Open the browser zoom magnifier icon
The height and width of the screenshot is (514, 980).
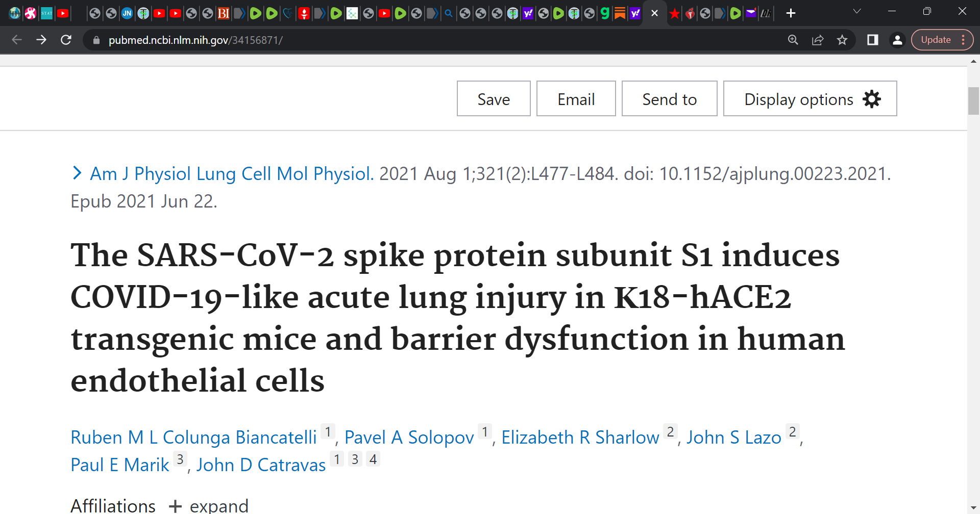pos(793,40)
